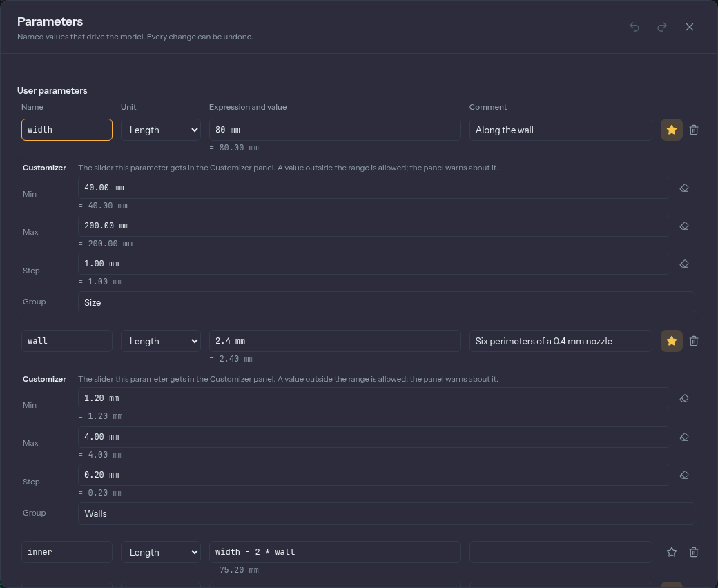Click the undo arrow icon
Viewport: 718px width, 588px height.
(634, 27)
